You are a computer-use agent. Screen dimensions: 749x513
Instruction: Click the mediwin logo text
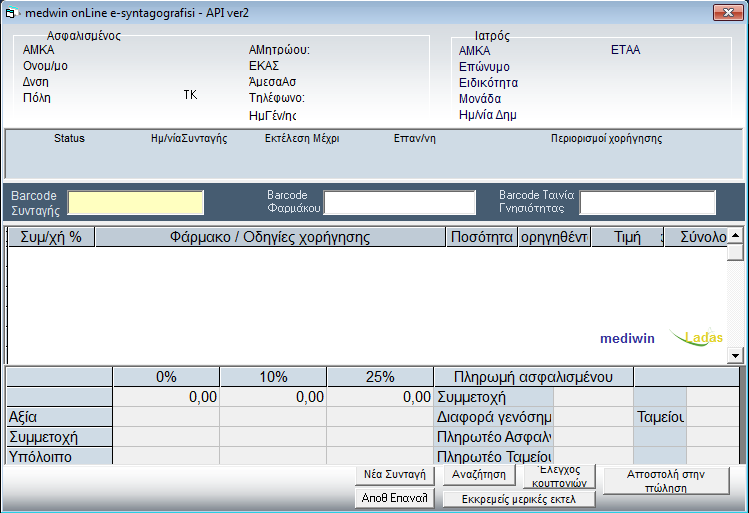[627, 338]
